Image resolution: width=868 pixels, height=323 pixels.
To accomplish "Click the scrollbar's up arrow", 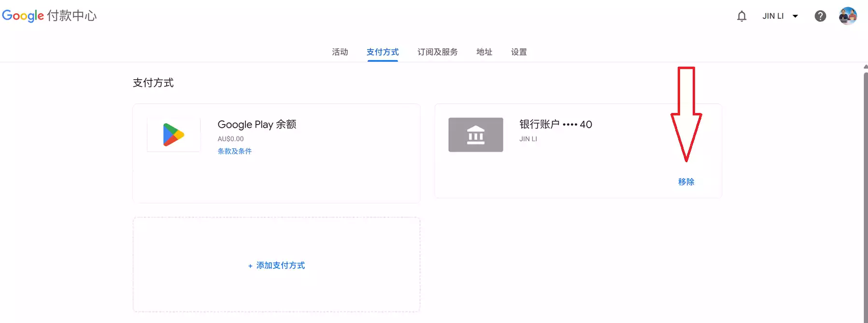I will tap(865, 67).
